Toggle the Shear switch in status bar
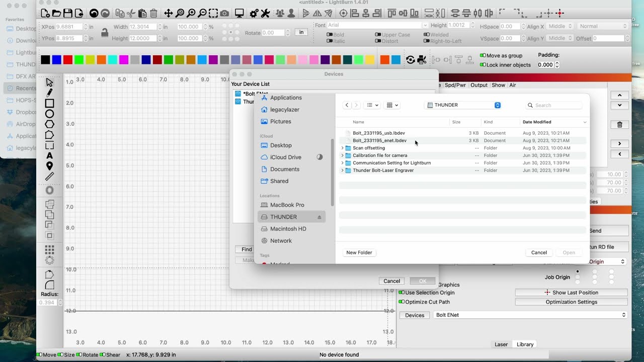644x362 pixels. (102, 355)
